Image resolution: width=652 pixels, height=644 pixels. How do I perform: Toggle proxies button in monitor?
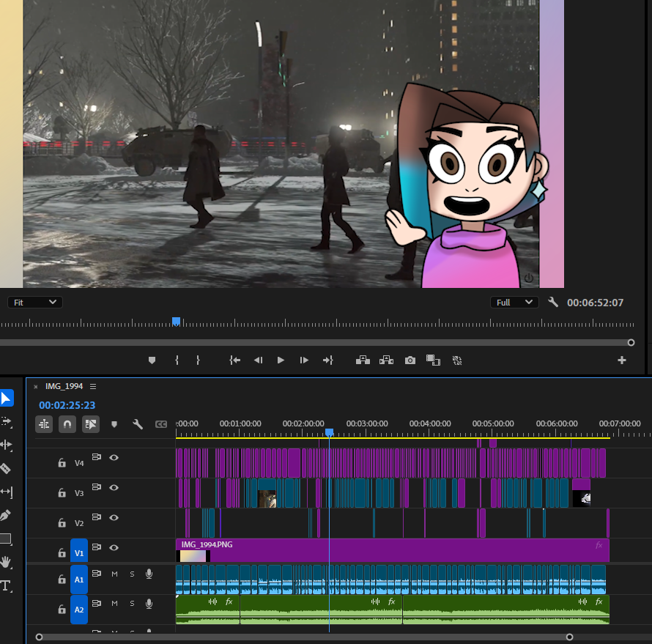tap(457, 360)
